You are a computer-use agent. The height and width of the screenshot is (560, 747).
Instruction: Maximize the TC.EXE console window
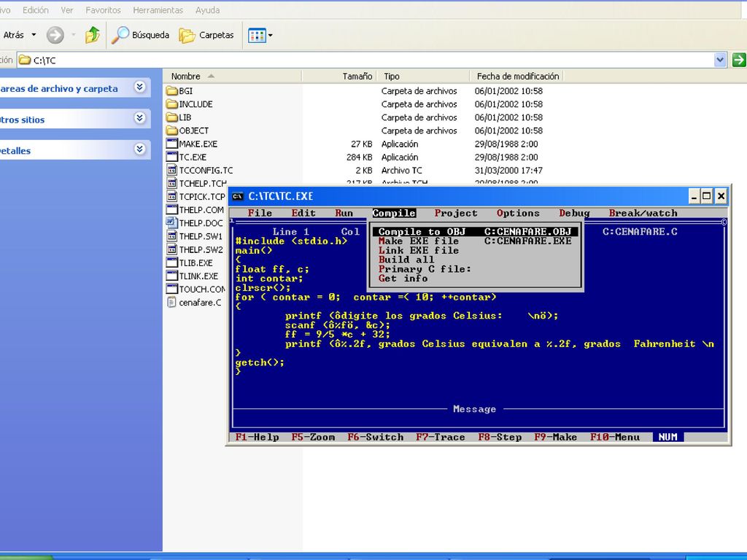[707, 196]
